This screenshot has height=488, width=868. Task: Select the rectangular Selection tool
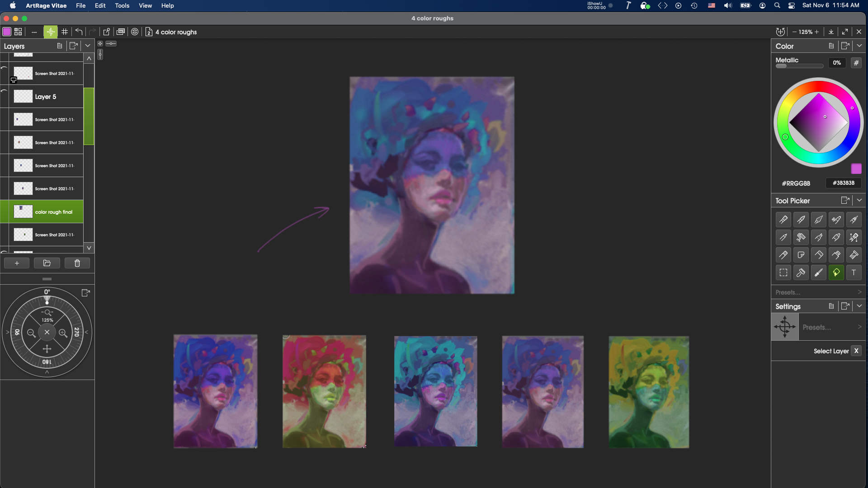pos(783,272)
